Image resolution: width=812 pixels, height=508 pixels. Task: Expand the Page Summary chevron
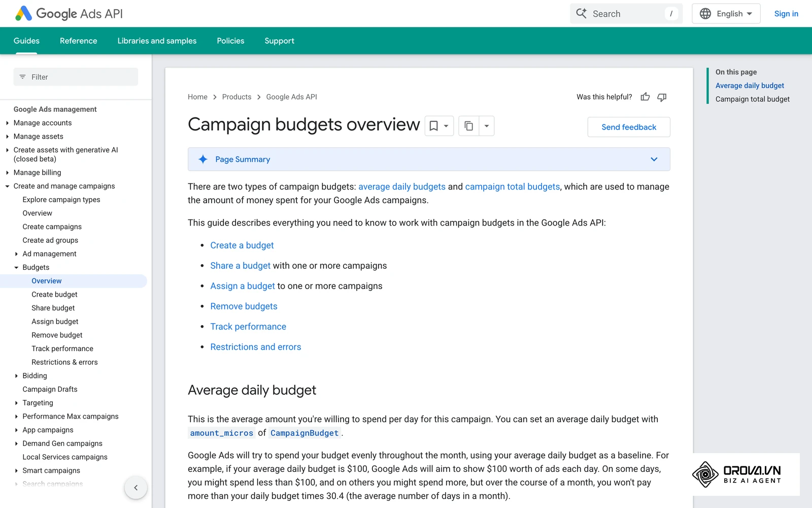654,159
